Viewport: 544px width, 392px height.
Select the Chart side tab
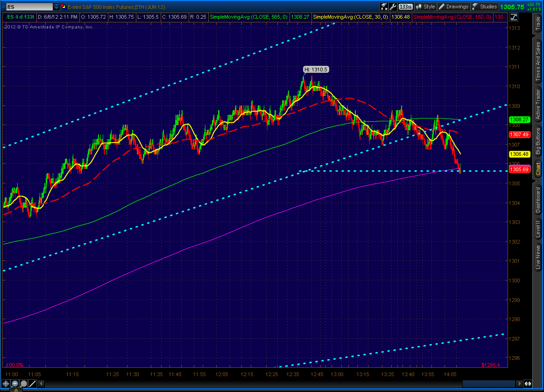tap(538, 168)
